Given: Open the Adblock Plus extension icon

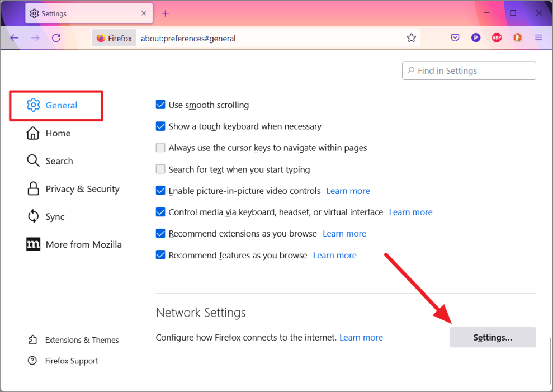Looking at the screenshot, I should [497, 38].
